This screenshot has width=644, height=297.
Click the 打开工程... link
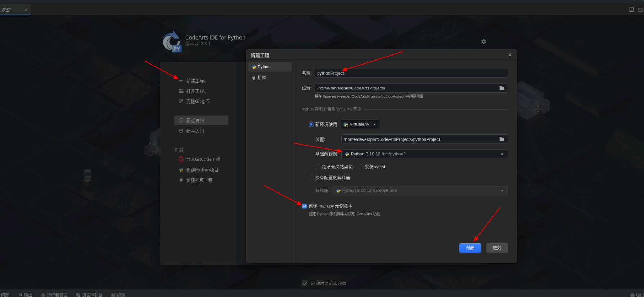(x=197, y=91)
